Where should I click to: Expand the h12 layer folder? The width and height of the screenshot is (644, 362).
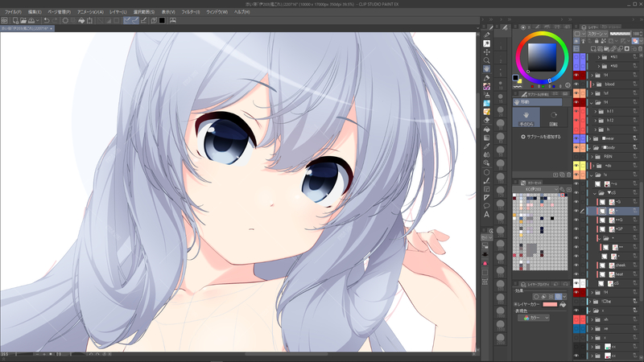pos(596,120)
